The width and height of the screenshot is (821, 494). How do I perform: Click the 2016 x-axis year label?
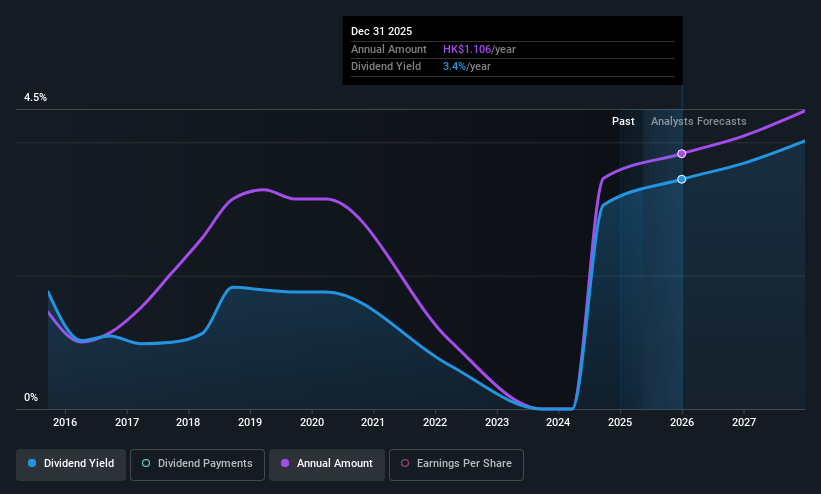pos(65,422)
